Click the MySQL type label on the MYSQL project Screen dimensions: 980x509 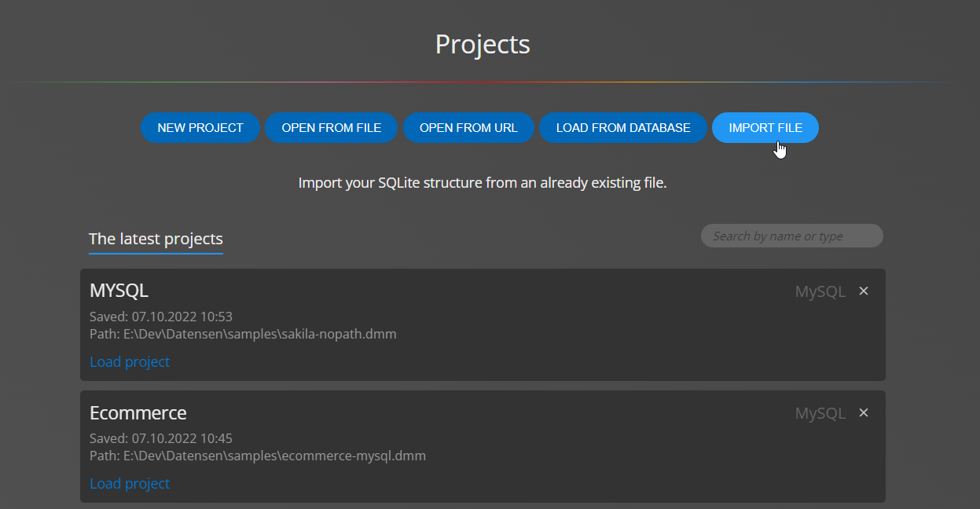[820, 291]
